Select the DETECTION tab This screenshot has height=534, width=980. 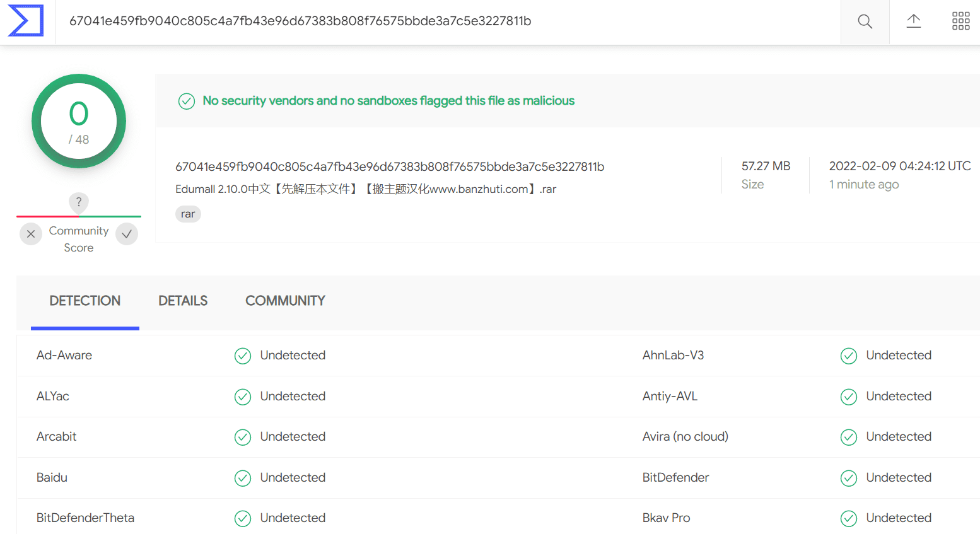(x=85, y=301)
